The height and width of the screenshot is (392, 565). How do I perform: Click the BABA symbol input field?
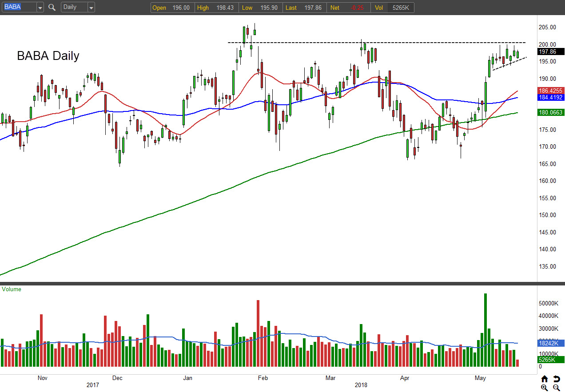[20, 8]
